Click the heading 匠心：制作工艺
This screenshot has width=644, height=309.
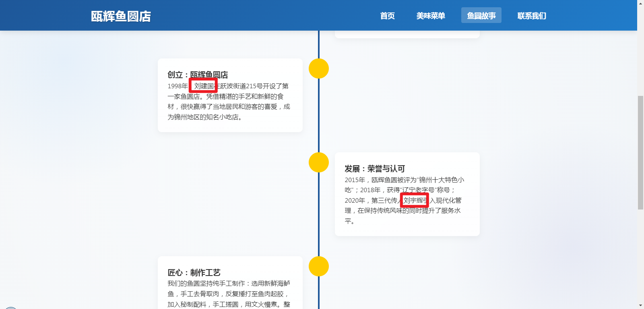point(194,272)
